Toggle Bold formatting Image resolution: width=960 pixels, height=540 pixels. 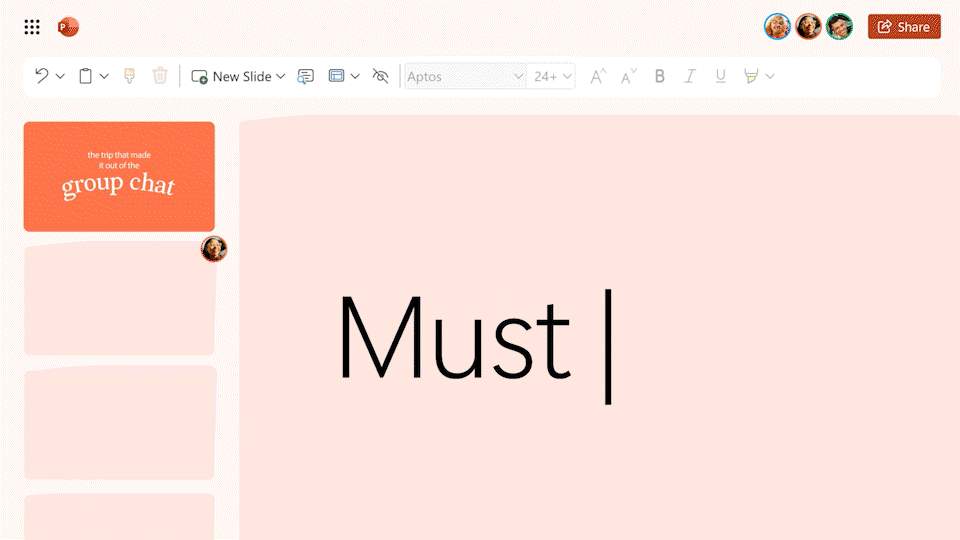tap(659, 76)
